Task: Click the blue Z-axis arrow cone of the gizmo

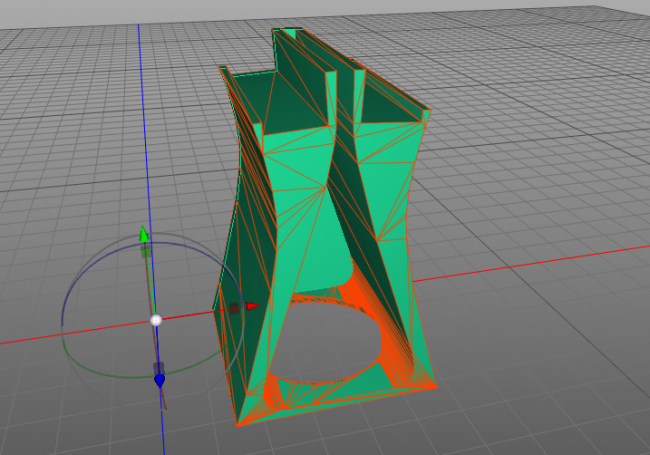Action: 160,381
